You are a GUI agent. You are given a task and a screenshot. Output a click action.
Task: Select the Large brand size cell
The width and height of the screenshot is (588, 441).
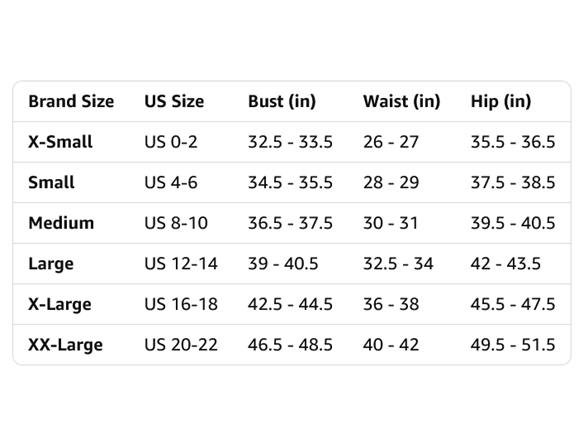coord(51,264)
